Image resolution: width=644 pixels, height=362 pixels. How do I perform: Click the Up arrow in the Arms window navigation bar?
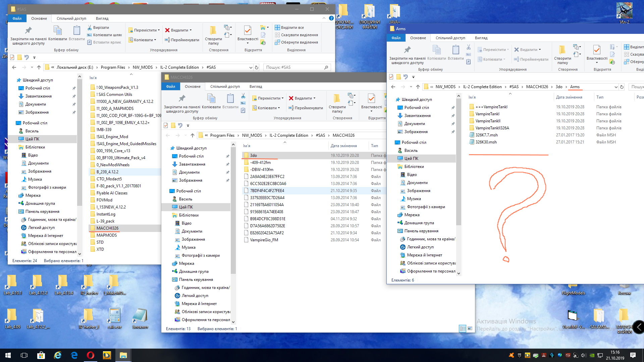coord(418,87)
